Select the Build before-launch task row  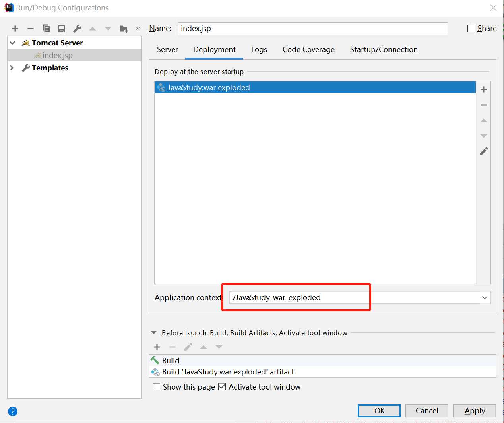tap(323, 361)
